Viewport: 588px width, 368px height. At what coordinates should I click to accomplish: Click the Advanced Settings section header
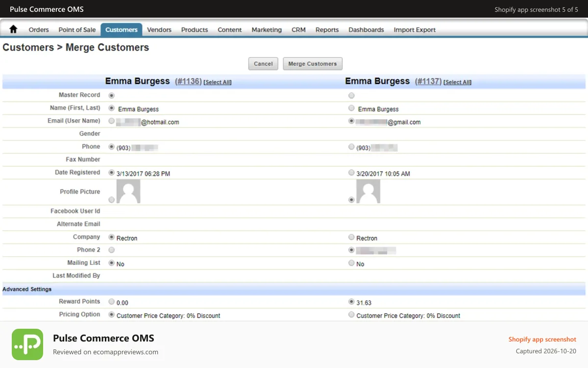pyautogui.click(x=294, y=289)
